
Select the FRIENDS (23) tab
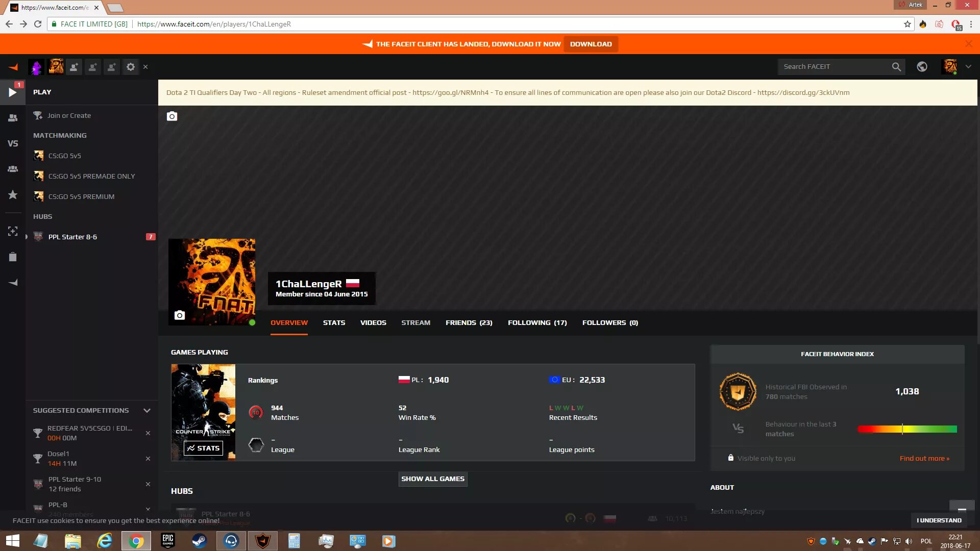pyautogui.click(x=469, y=322)
